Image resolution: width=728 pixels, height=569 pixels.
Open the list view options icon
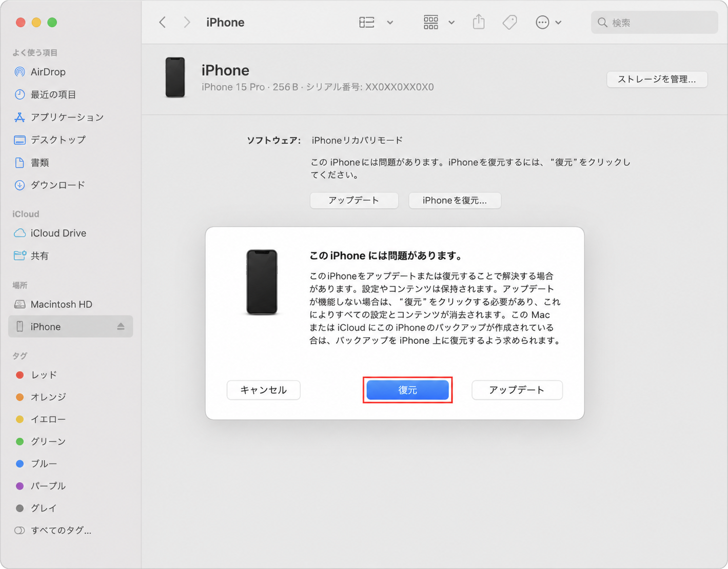coord(367,22)
